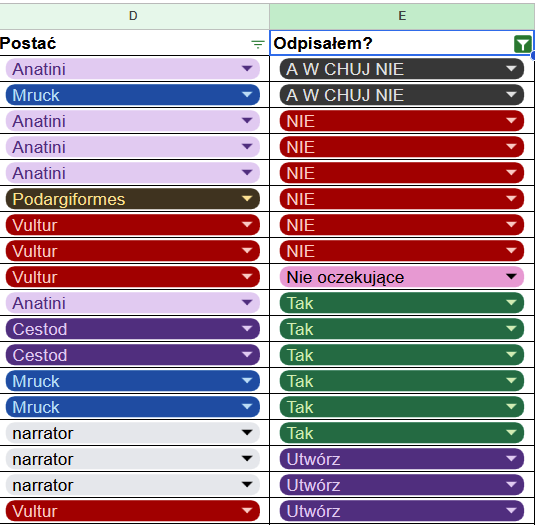This screenshot has height=525, width=535.
Task: Select the Nie oczekujące chip
Action: 402,277
